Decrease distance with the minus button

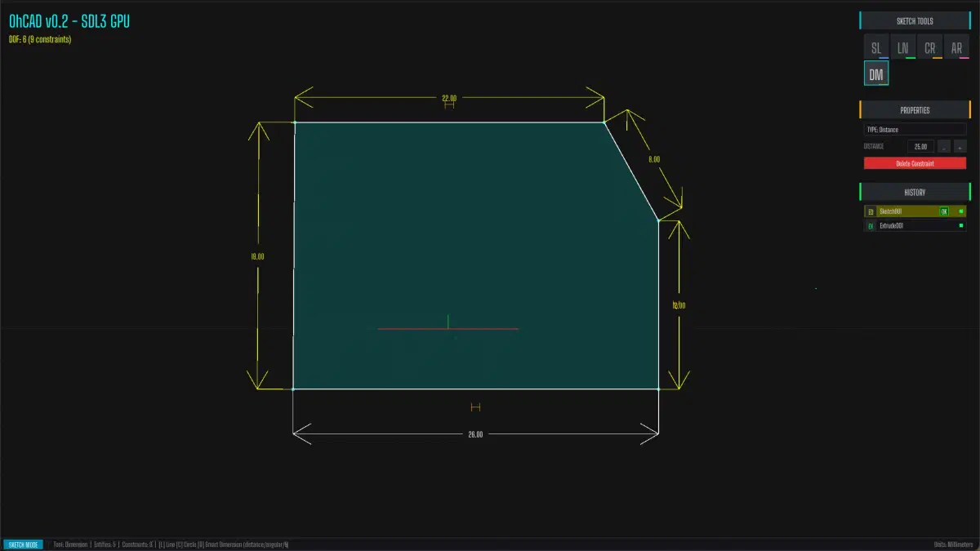(x=944, y=147)
